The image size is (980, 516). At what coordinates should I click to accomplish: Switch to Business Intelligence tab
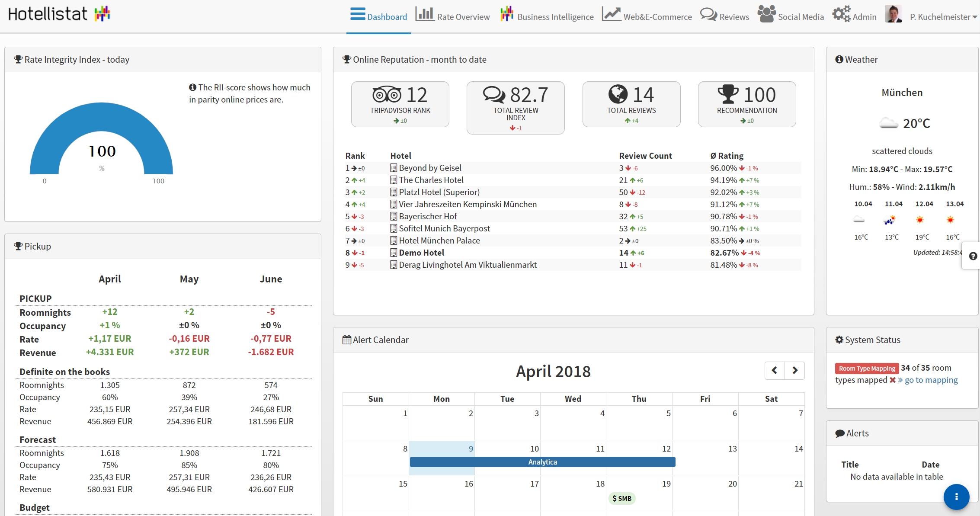[547, 16]
